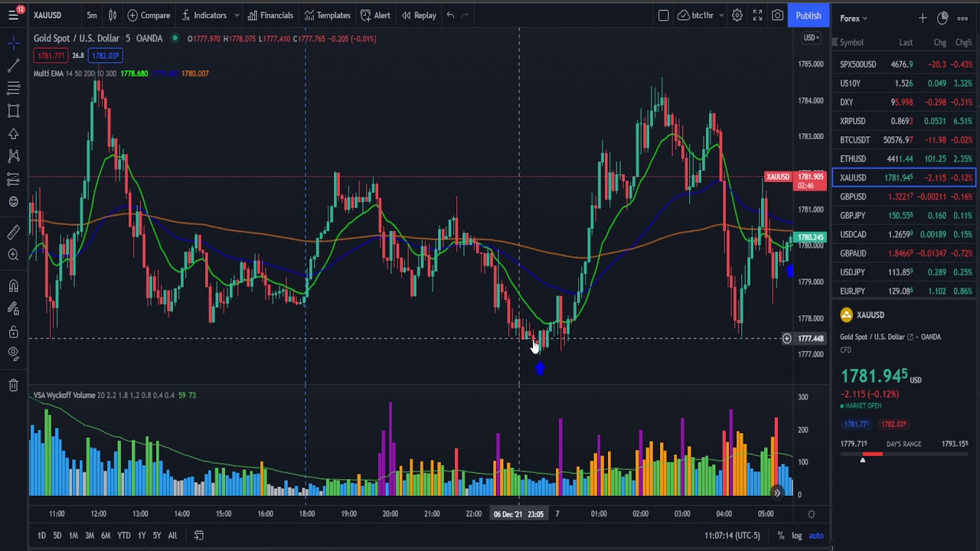Sort watchlist by Symbol column header
Viewport: 980px width, 551px height.
851,43
